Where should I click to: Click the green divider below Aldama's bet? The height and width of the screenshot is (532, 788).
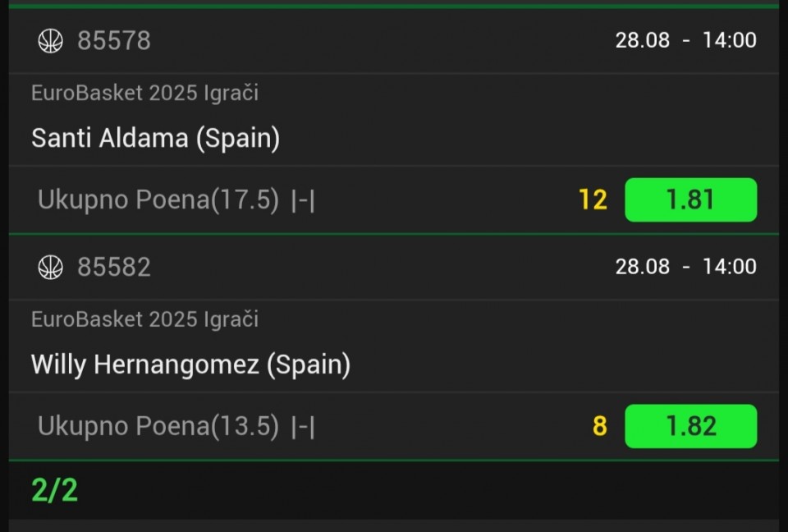click(394, 234)
